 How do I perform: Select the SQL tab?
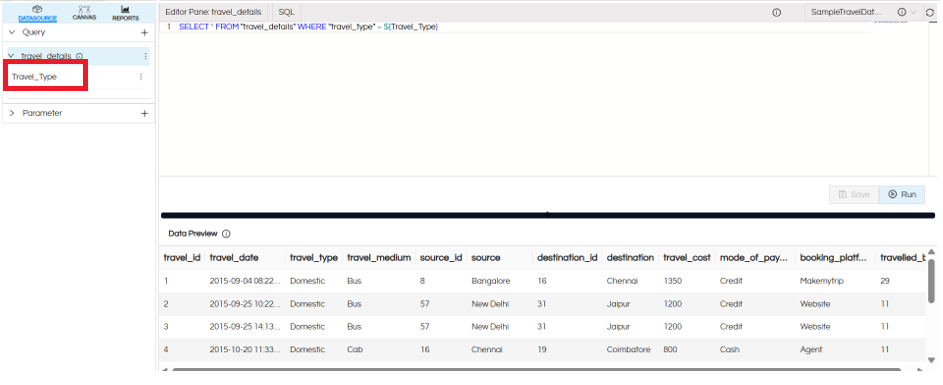(286, 12)
